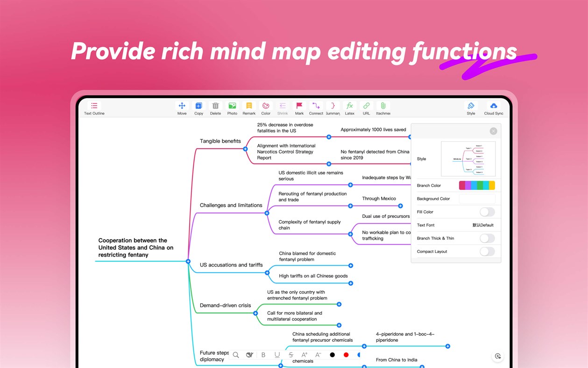This screenshot has width=588, height=368.
Task: Enable Compact Layout
Action: (488, 251)
